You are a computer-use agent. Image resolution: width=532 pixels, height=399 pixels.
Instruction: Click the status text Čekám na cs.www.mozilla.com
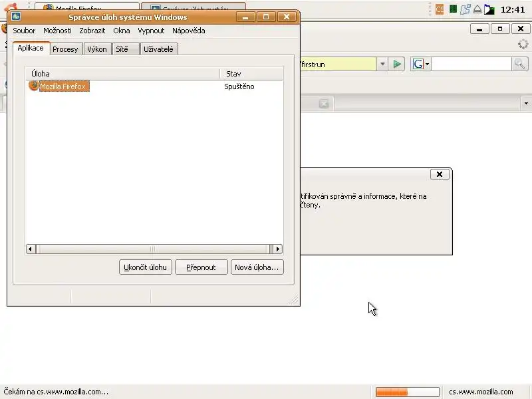pos(56,392)
